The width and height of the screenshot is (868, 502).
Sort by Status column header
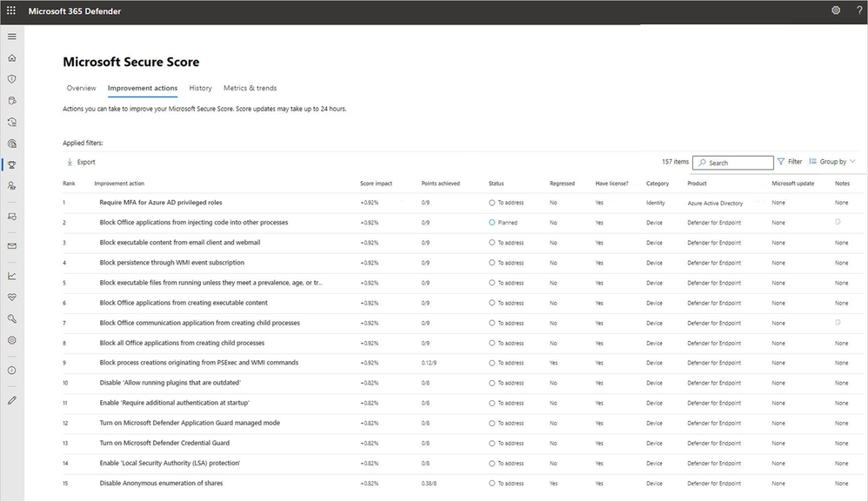(x=496, y=184)
